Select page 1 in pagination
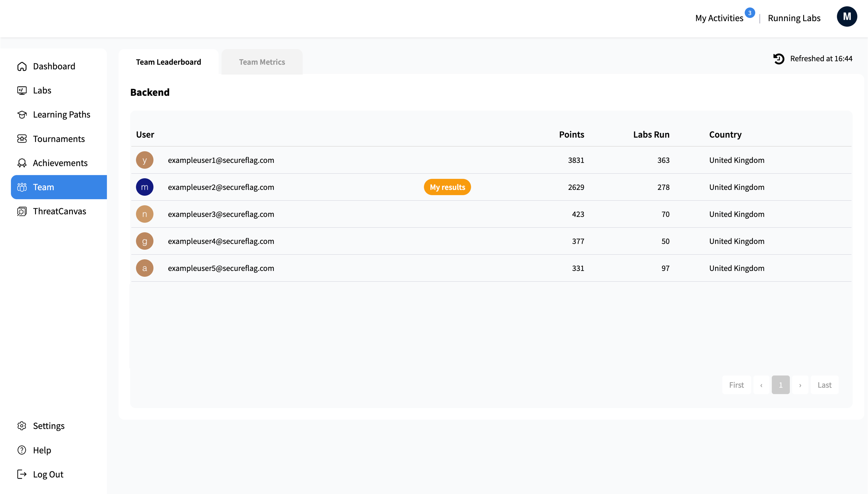Image resolution: width=868 pixels, height=494 pixels. [x=781, y=385]
